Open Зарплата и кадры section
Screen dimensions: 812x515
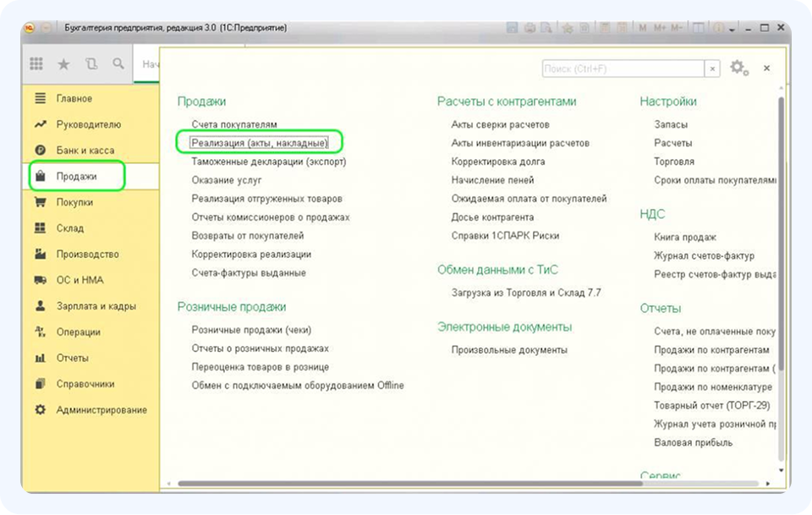96,306
